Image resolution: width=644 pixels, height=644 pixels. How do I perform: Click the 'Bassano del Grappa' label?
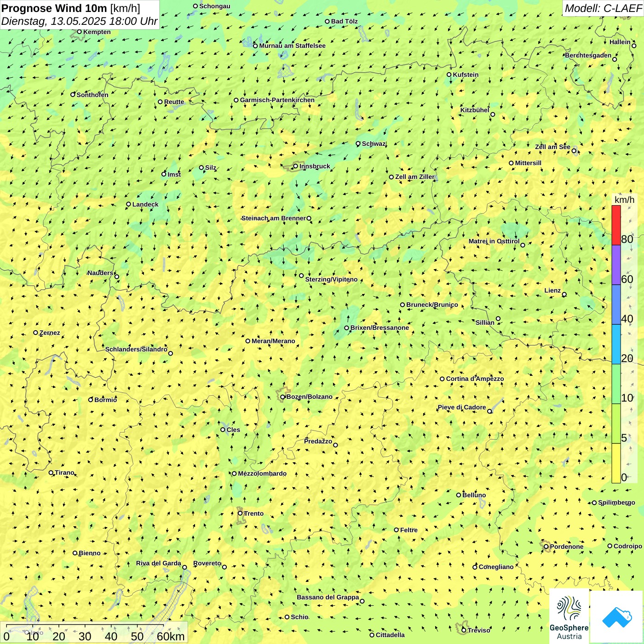pyautogui.click(x=328, y=597)
